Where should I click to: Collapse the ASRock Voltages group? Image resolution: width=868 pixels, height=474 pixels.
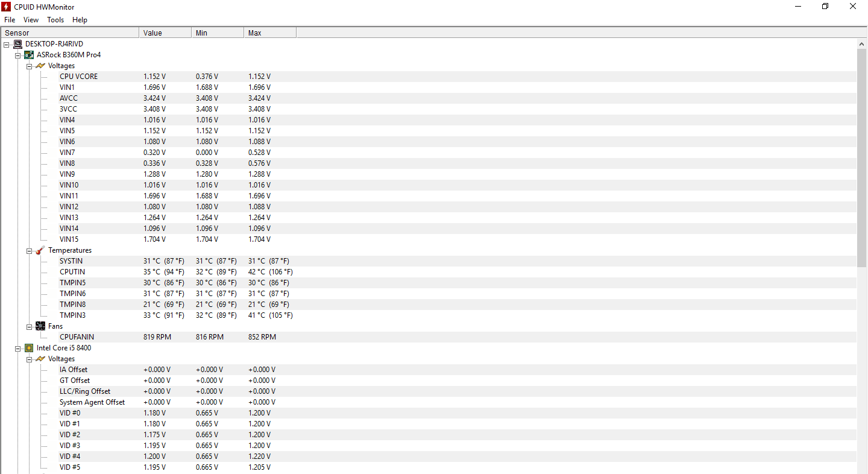tap(30, 66)
